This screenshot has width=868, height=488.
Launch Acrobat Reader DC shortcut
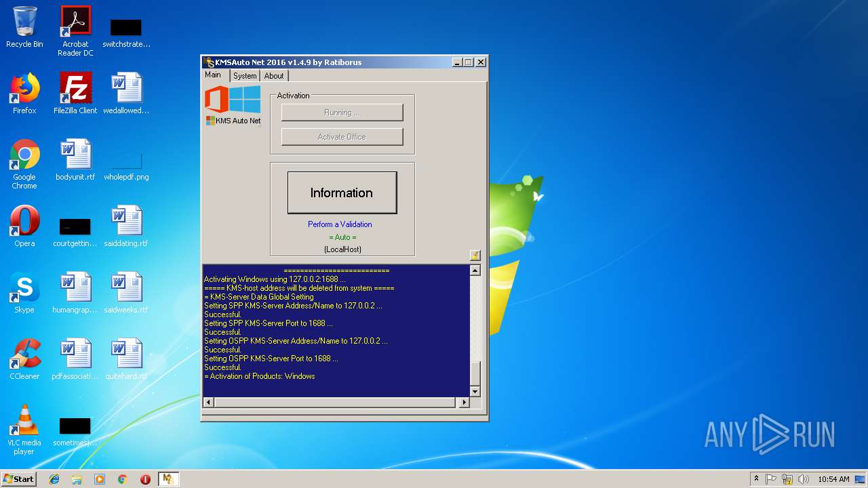75,31
